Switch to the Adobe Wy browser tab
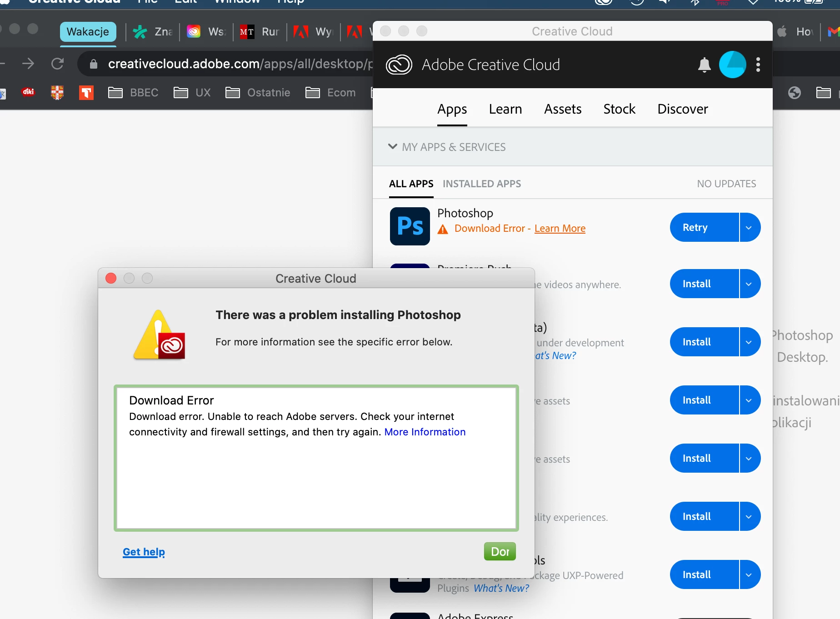 click(313, 32)
